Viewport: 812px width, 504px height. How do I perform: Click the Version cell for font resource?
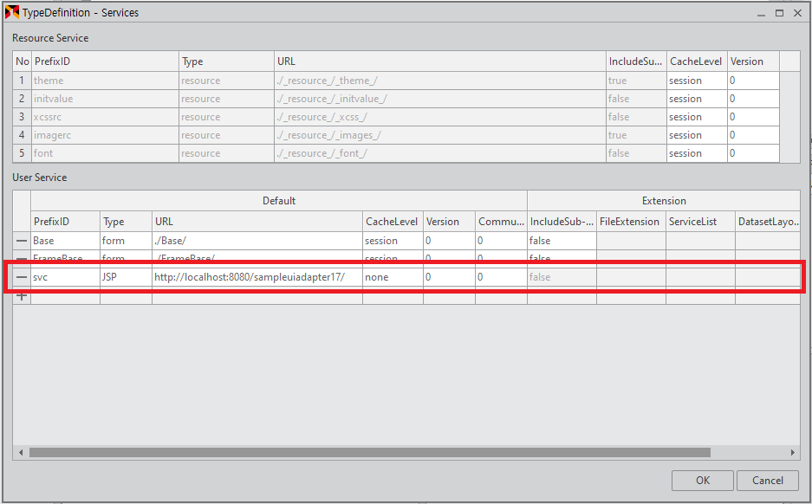tap(752, 153)
